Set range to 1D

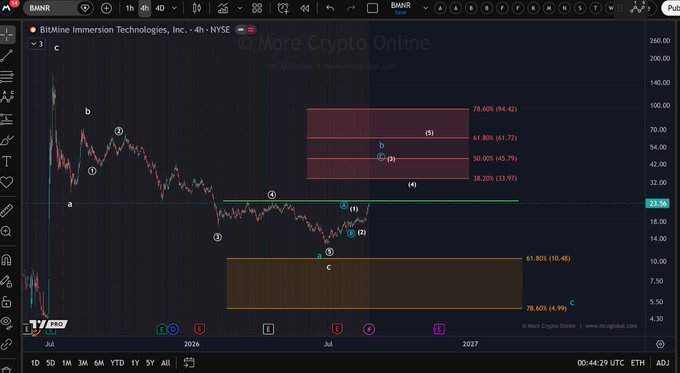point(35,363)
